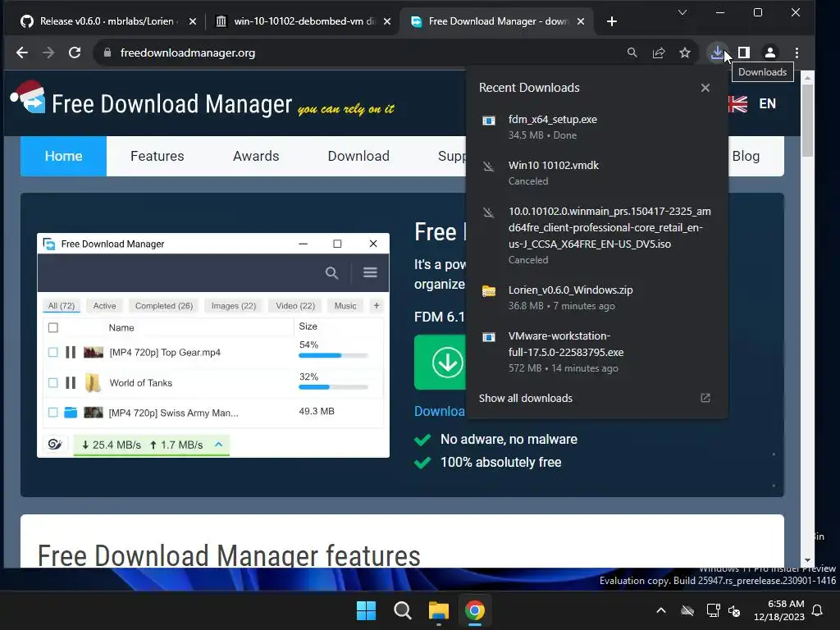The height and width of the screenshot is (630, 840).
Task: Open File Explorer from the taskbar
Action: (x=438, y=610)
